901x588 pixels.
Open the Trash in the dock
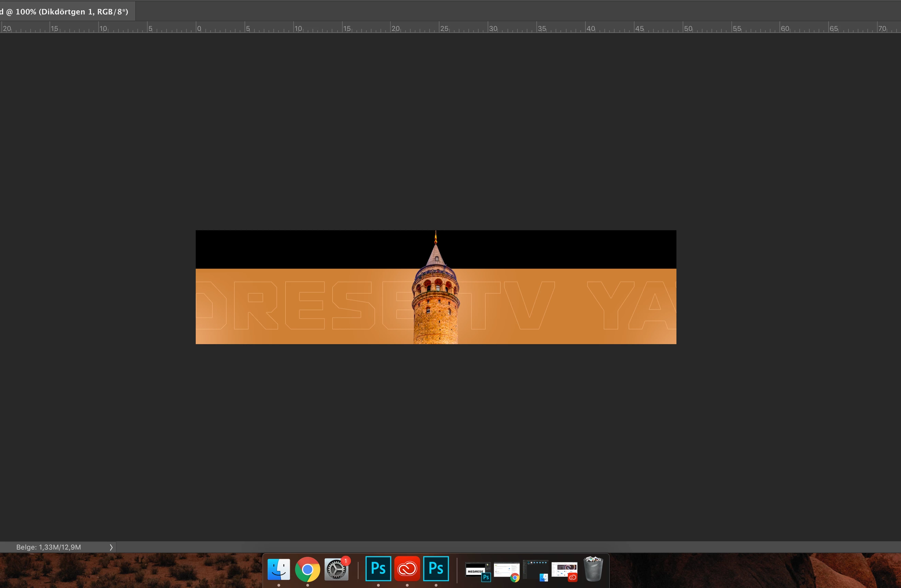pyautogui.click(x=593, y=569)
